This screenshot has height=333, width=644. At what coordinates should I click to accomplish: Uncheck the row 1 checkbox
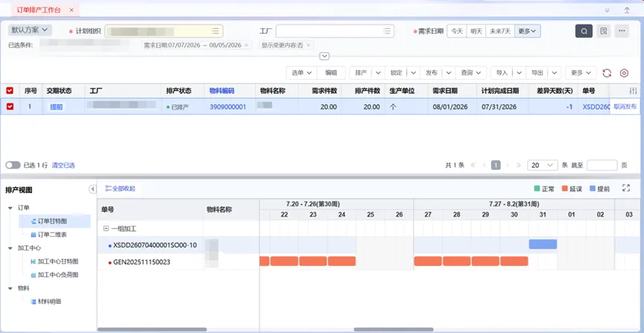point(10,107)
